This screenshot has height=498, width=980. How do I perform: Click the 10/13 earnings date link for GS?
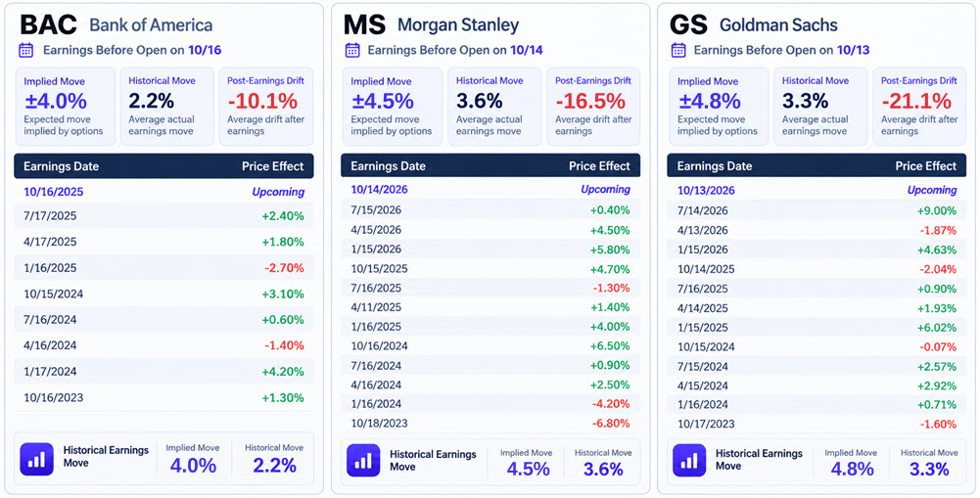853,50
